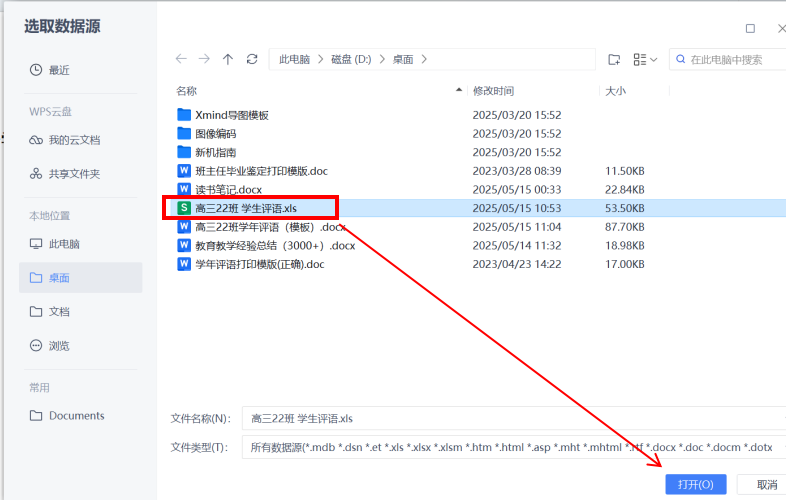Click 浏览 in the sidebar
The image size is (788, 500).
59,346
